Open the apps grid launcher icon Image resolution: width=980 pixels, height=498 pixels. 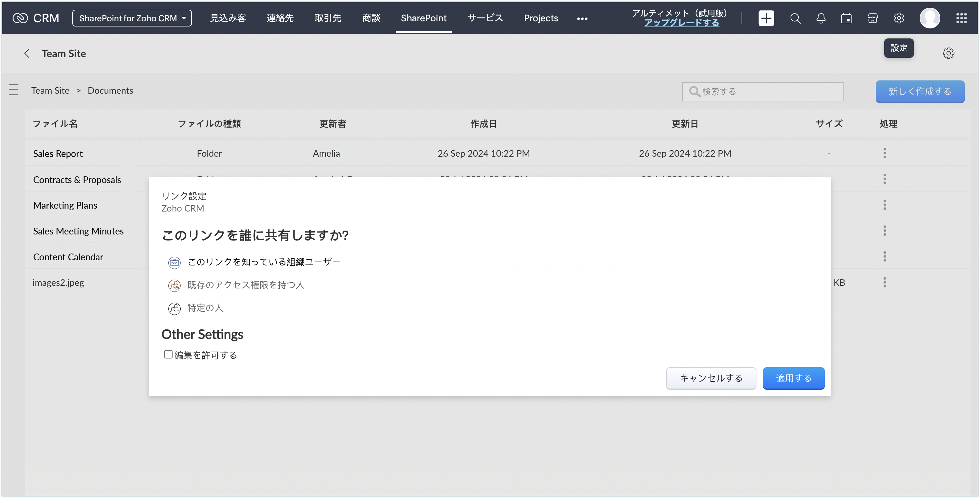(x=961, y=18)
